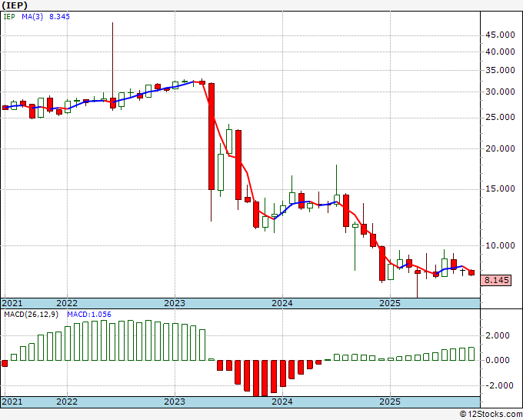This screenshot has height=420, width=523.
Task: Click the first red MACD bar in 2021
Action: click(5, 363)
